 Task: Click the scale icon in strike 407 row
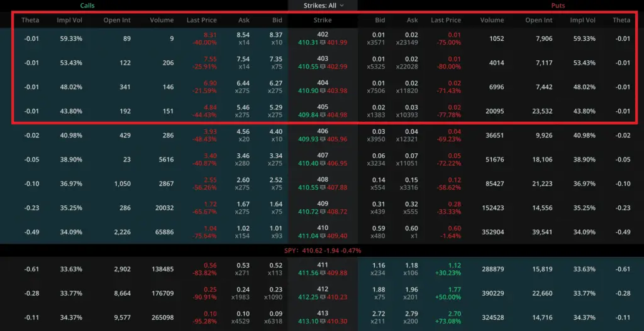(323, 163)
